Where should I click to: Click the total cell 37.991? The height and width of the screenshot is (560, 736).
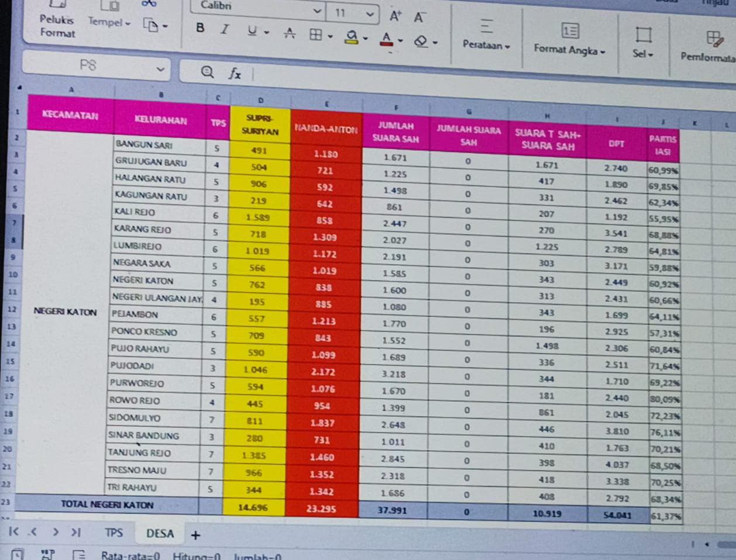coord(393,510)
